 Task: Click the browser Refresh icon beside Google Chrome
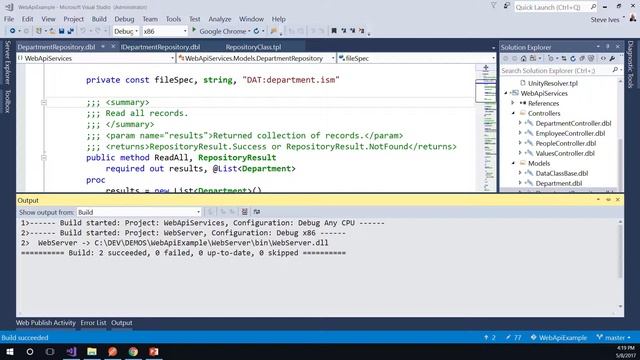pos(256,31)
